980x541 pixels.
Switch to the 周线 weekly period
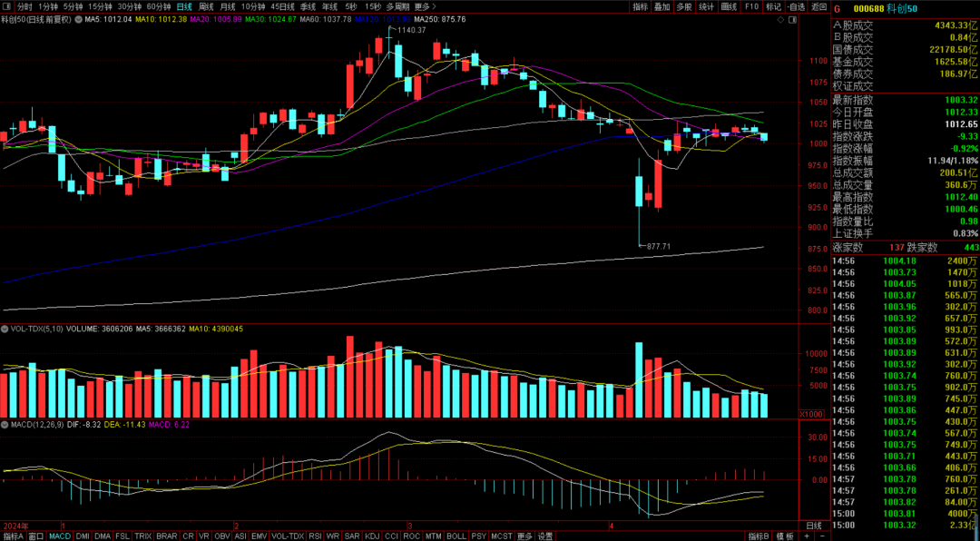pyautogui.click(x=206, y=6)
